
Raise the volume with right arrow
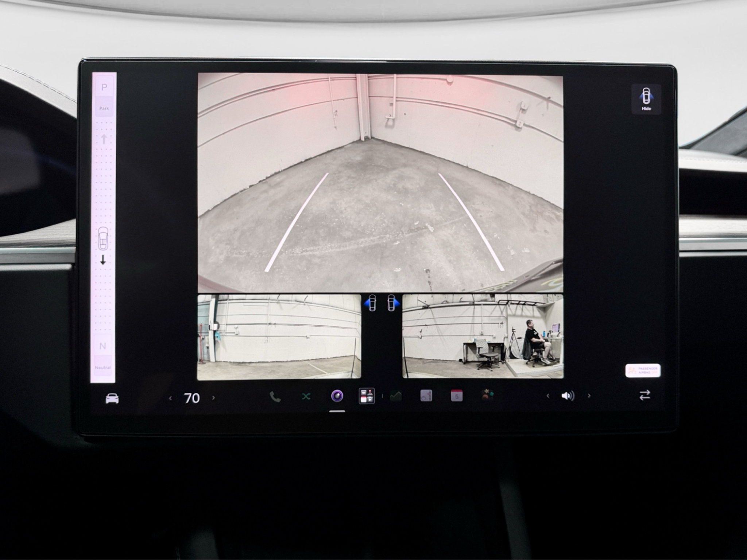589,396
